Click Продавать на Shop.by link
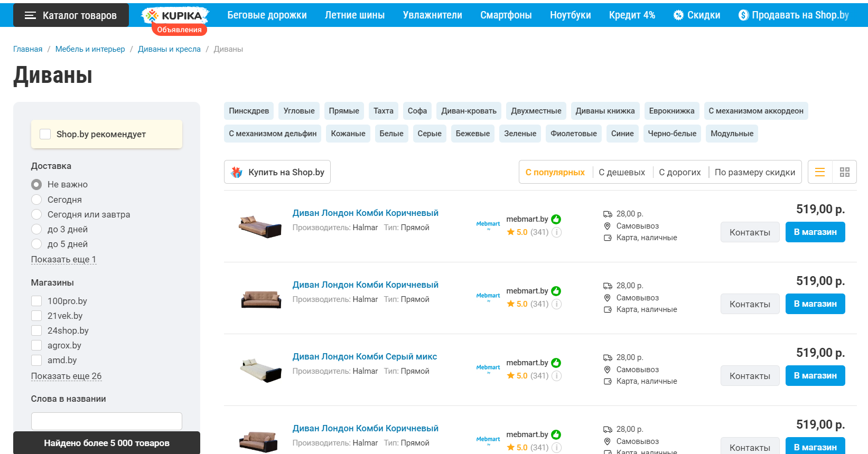The image size is (868, 454). [x=794, y=15]
